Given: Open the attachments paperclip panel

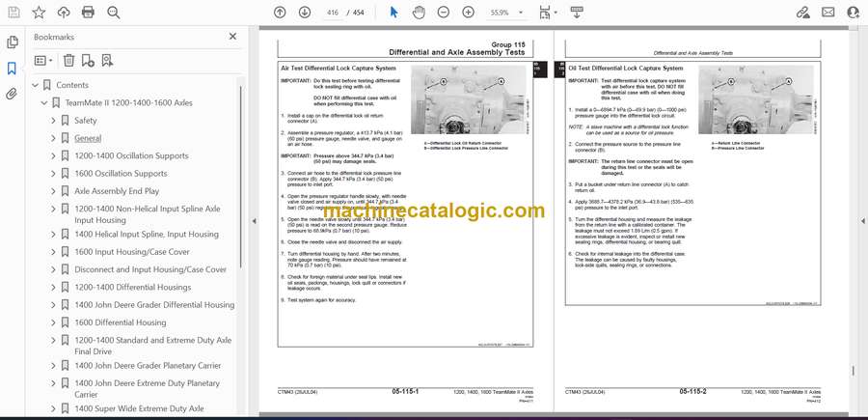Looking at the screenshot, I should coord(12,94).
